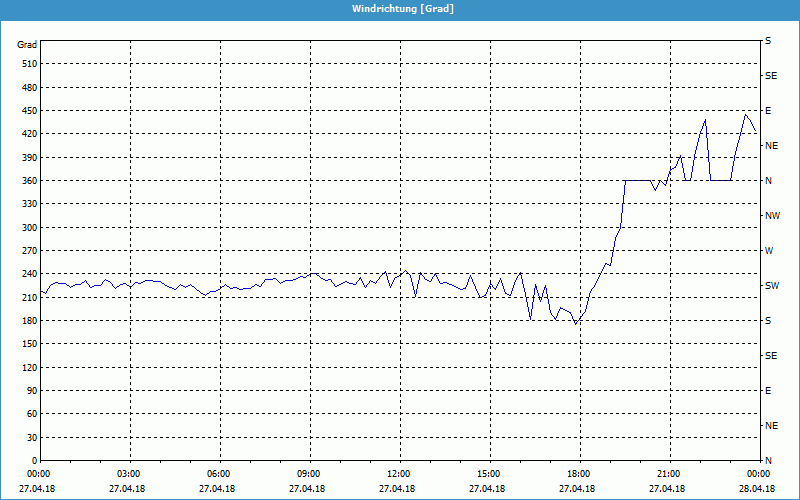The image size is (800, 500).
Task: Click the 180 y-axis tick label
Action: (x=28, y=321)
